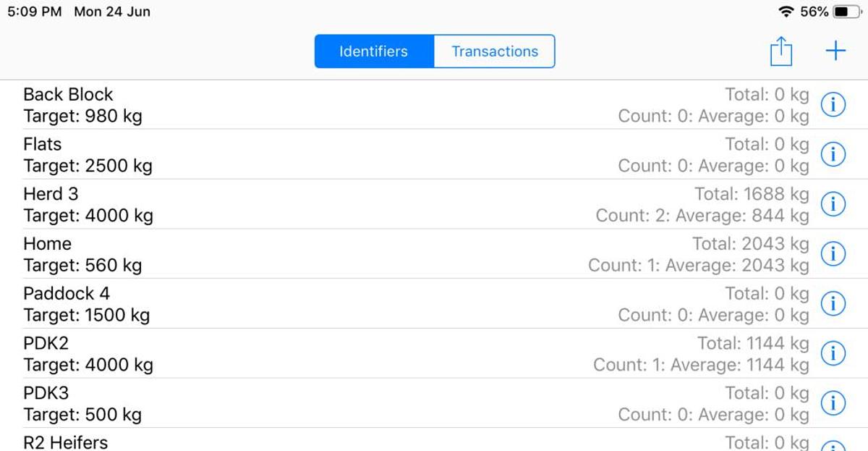Open the Herd 3 info button
The width and height of the screenshot is (868, 451).
(x=833, y=204)
